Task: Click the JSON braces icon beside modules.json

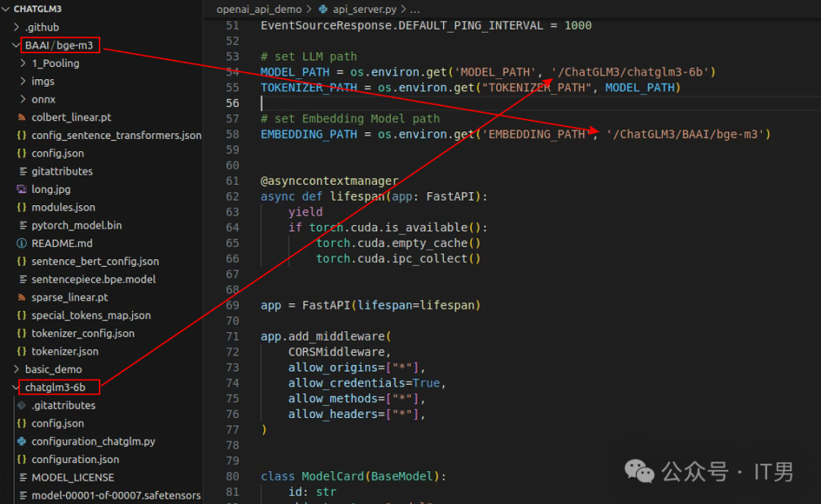Action: 22,208
